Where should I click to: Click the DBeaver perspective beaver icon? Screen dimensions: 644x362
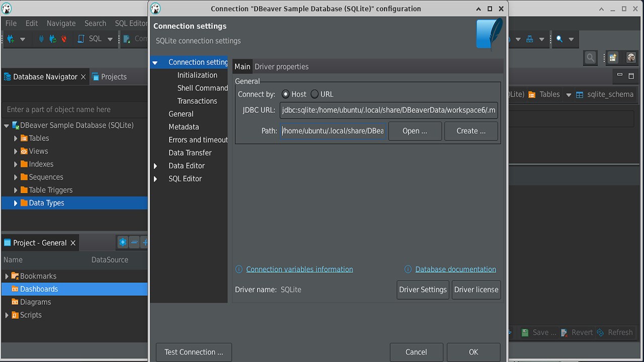(631, 58)
